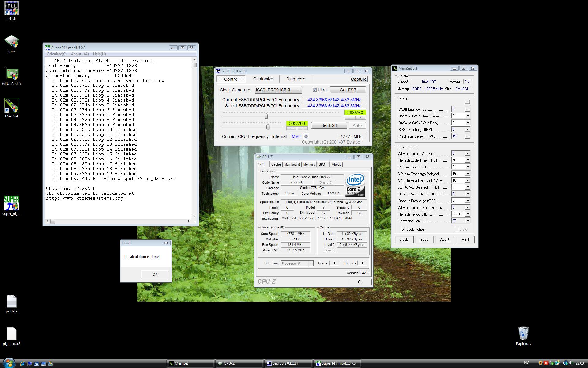The image size is (588, 368).
Task: Open RAS# to CAS# Read Delay dropdown
Action: coord(467,116)
